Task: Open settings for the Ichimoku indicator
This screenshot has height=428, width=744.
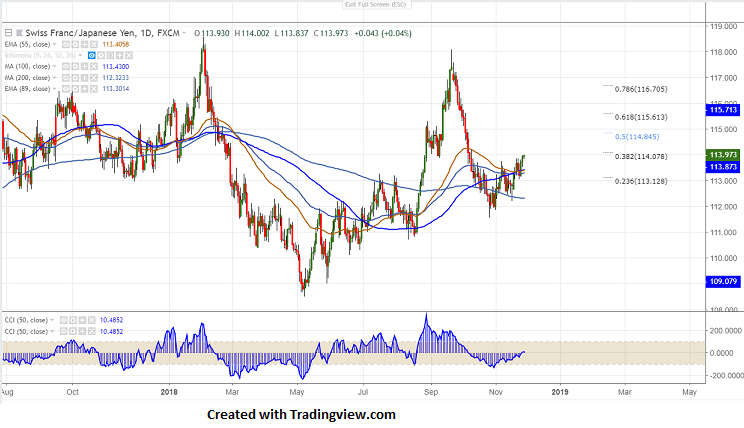Action: 101,56
